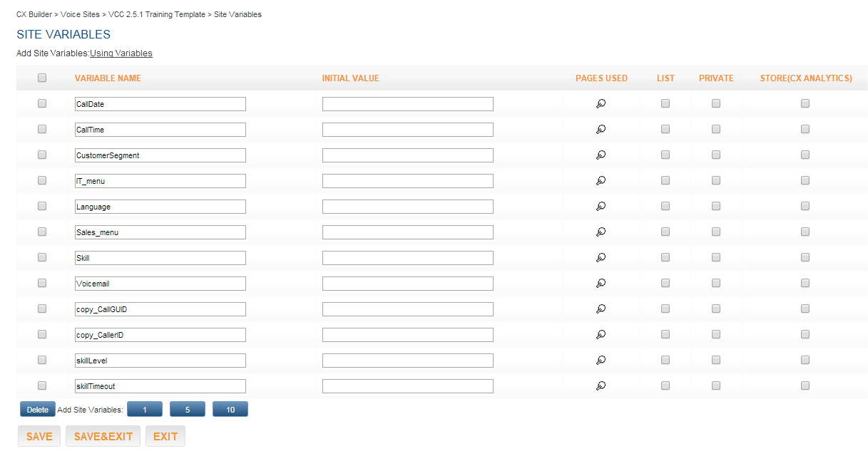Open the Using Variables help link

point(121,53)
